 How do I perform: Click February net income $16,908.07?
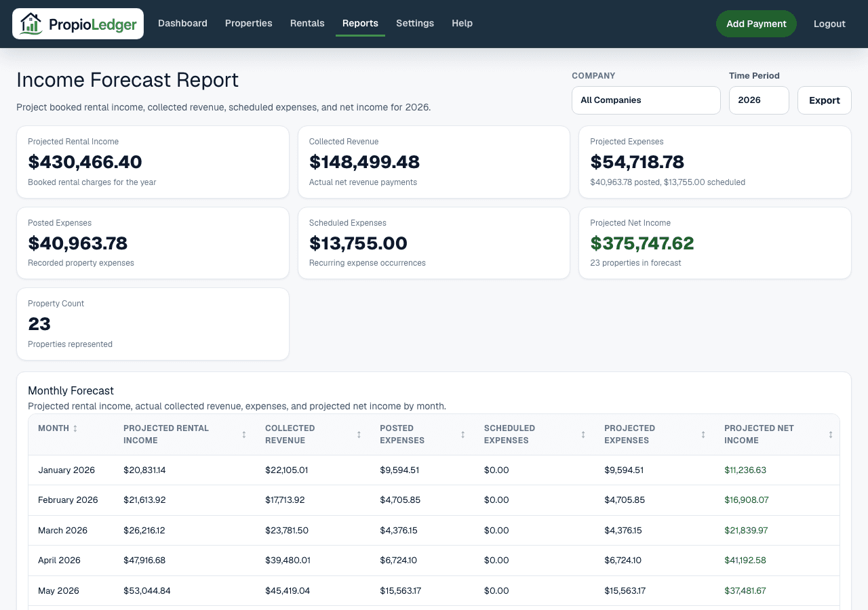point(747,500)
